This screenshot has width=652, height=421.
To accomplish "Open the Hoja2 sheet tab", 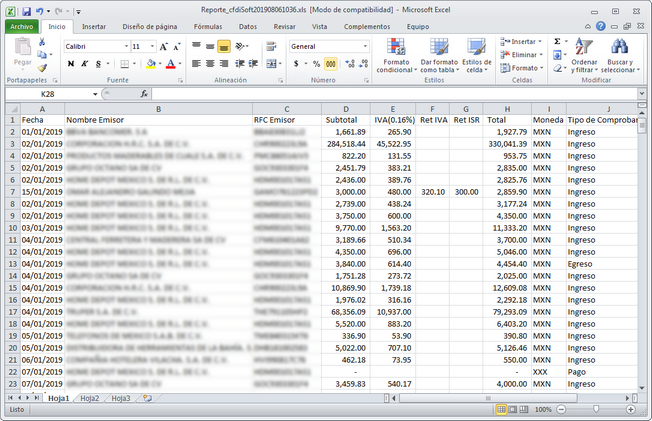I will pos(89,398).
